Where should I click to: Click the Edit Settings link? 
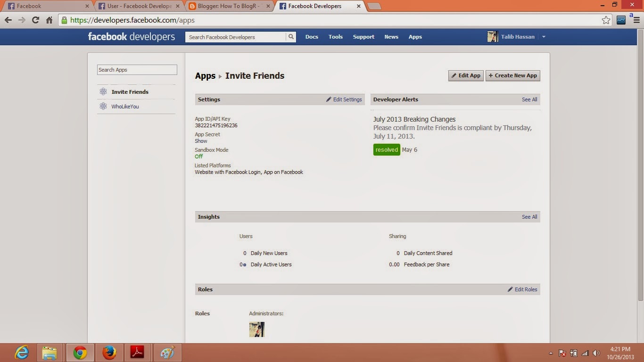click(344, 99)
